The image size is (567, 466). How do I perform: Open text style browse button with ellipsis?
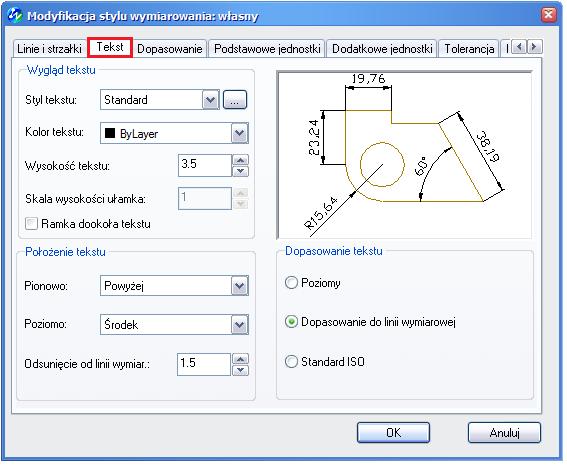(x=235, y=100)
